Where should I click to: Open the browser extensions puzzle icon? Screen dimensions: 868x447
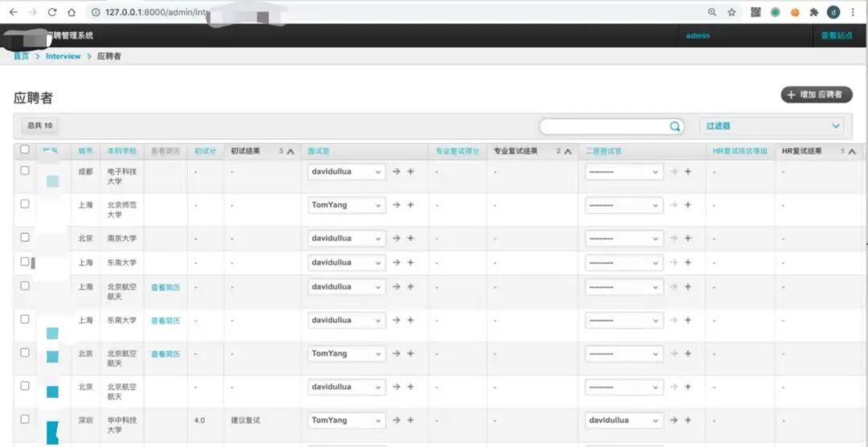click(813, 12)
